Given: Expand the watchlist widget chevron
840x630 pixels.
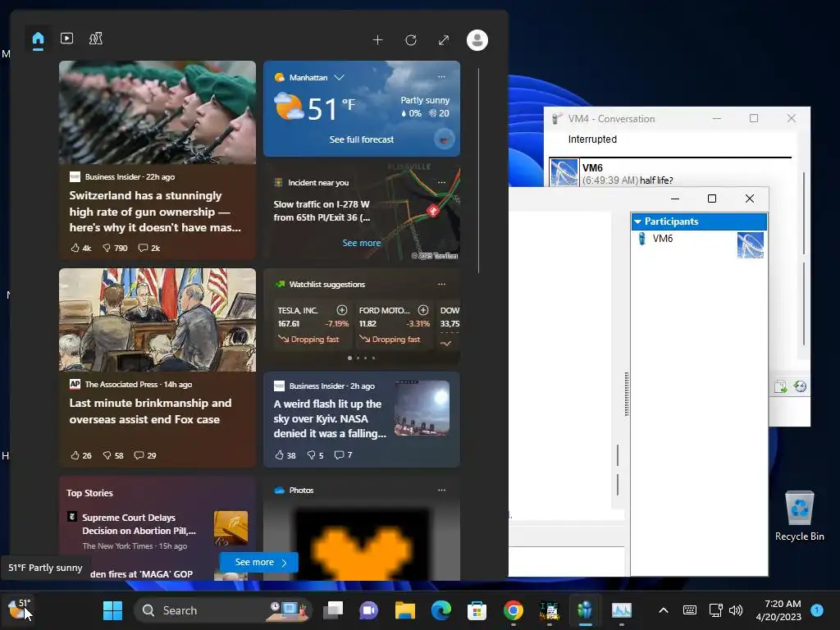Looking at the screenshot, I should click(445, 344).
